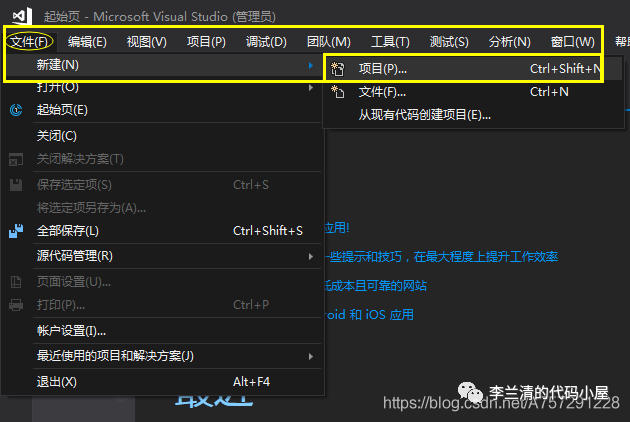
Task: Expand the 源代码管理(R) submenu arrow
Action: (311, 256)
